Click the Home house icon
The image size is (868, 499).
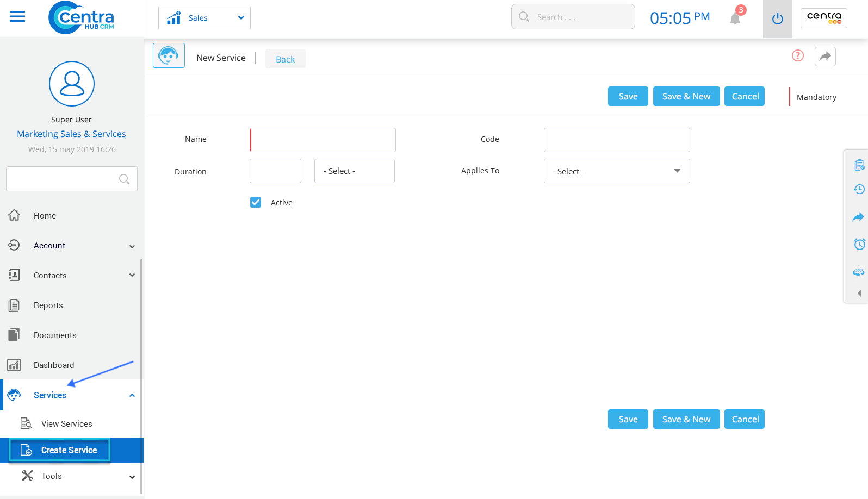[x=14, y=215]
